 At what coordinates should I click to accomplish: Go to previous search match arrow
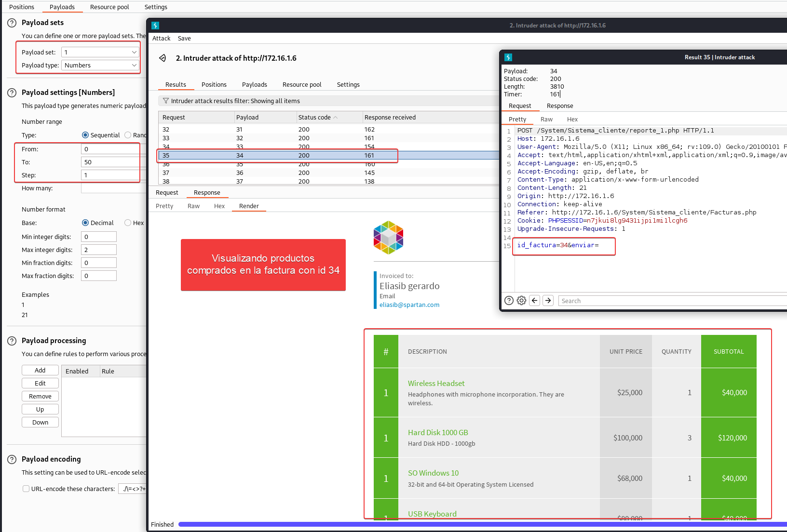(534, 301)
